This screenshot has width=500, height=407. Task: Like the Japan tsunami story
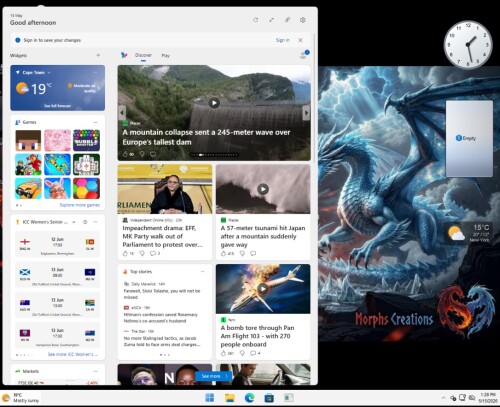point(224,253)
